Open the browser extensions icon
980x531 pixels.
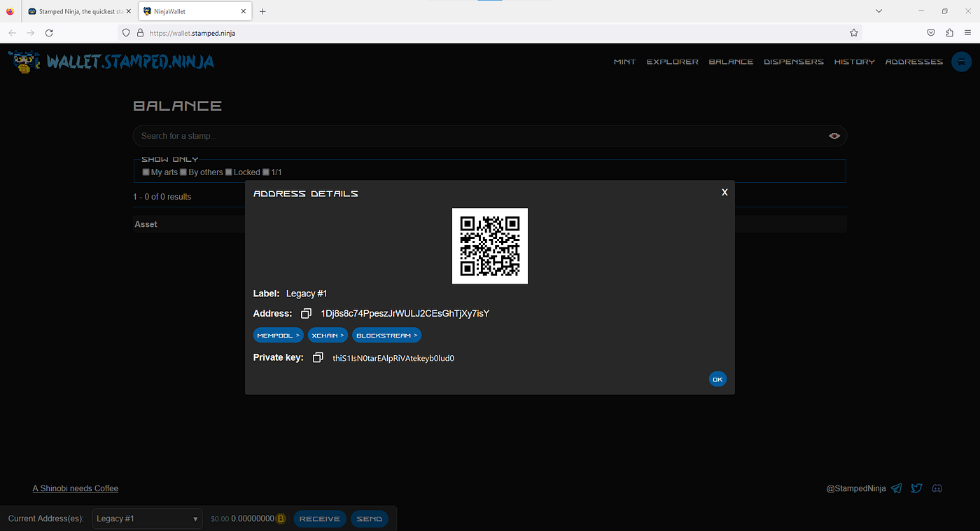pos(949,33)
